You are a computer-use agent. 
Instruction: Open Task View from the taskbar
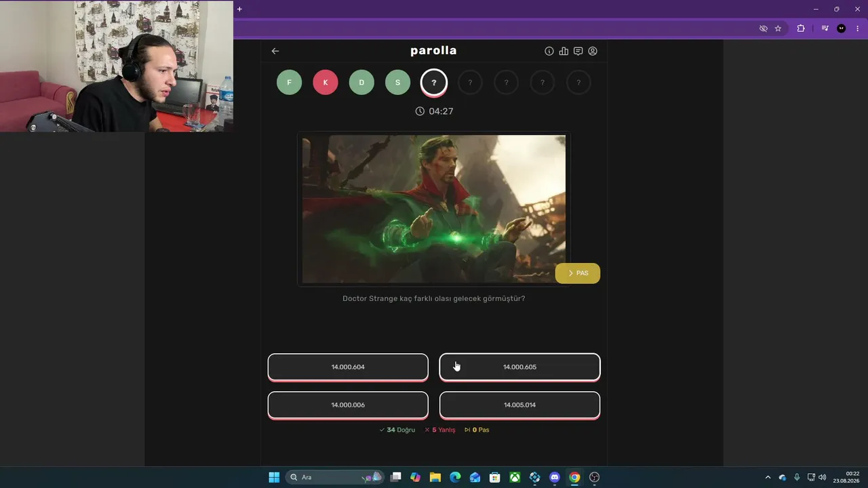(x=396, y=477)
